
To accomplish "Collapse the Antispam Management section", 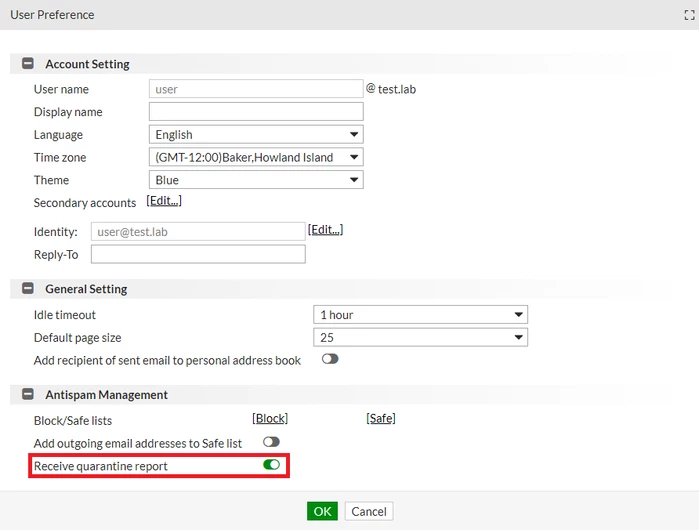I will [28, 394].
